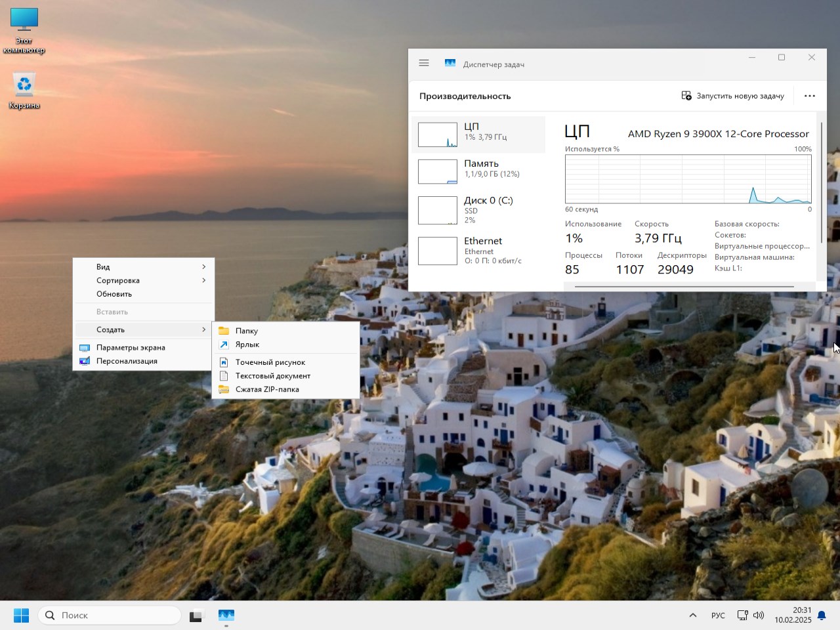Viewport: 840px width, 630px height.
Task: Click the run new task icon
Action: point(686,96)
